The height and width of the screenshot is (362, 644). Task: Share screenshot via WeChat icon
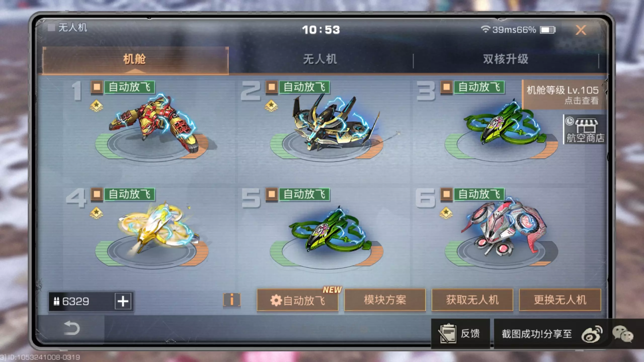tap(623, 334)
